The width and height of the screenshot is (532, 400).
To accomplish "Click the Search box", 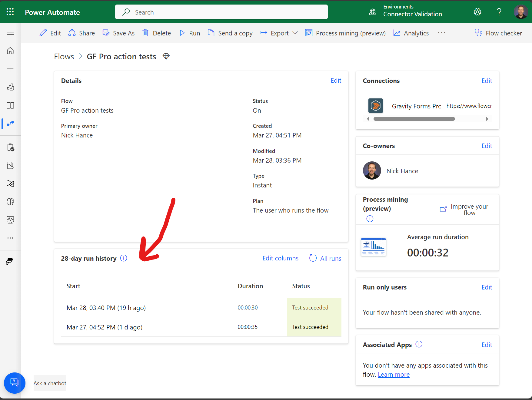I will pos(221,12).
